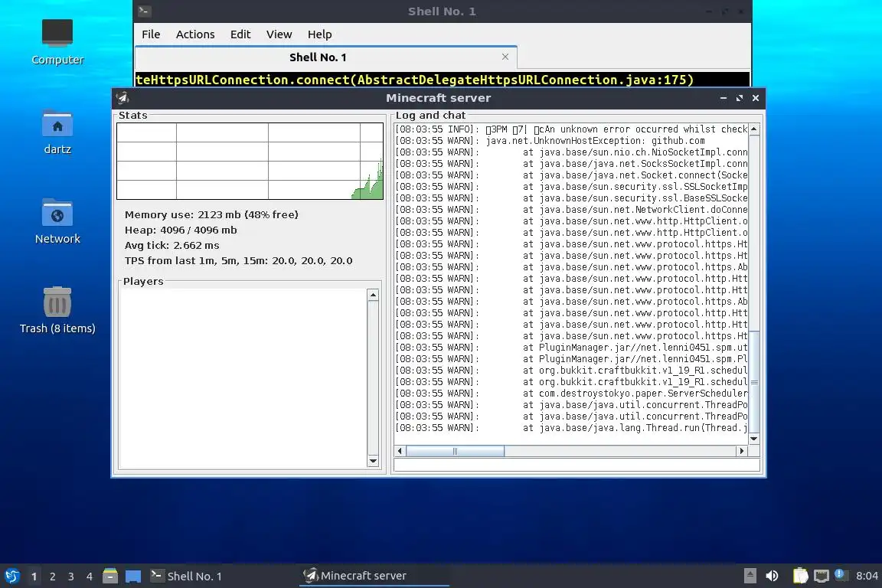882x588 pixels.
Task: Click the SocksSocketImpl stack trace line
Action: [x=571, y=164]
